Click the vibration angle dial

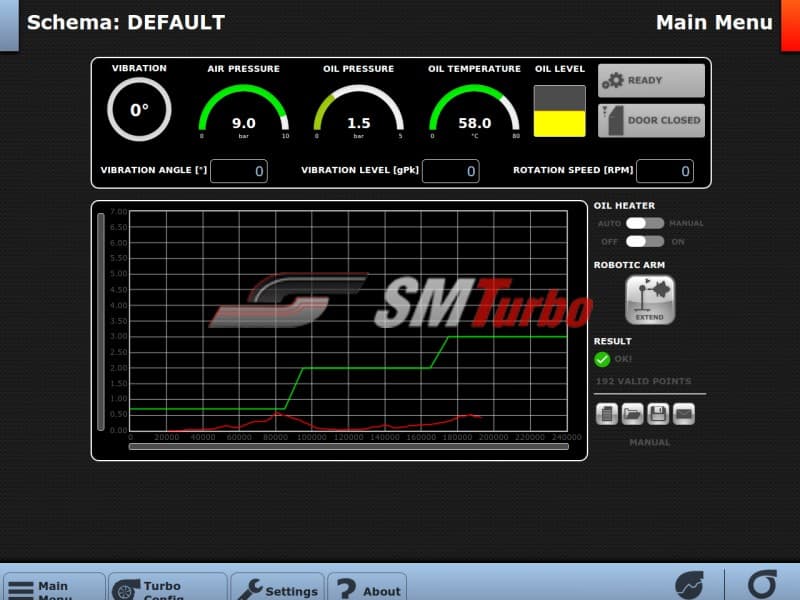(139, 109)
